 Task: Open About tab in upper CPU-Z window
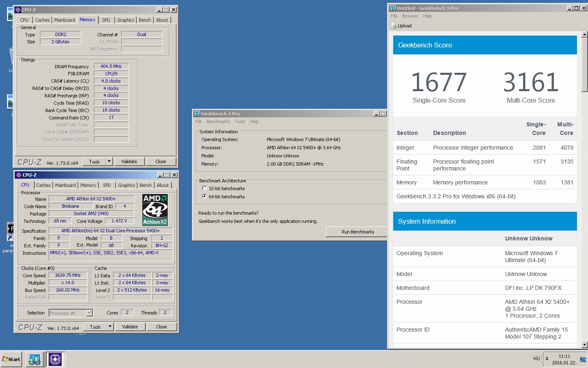click(x=162, y=20)
